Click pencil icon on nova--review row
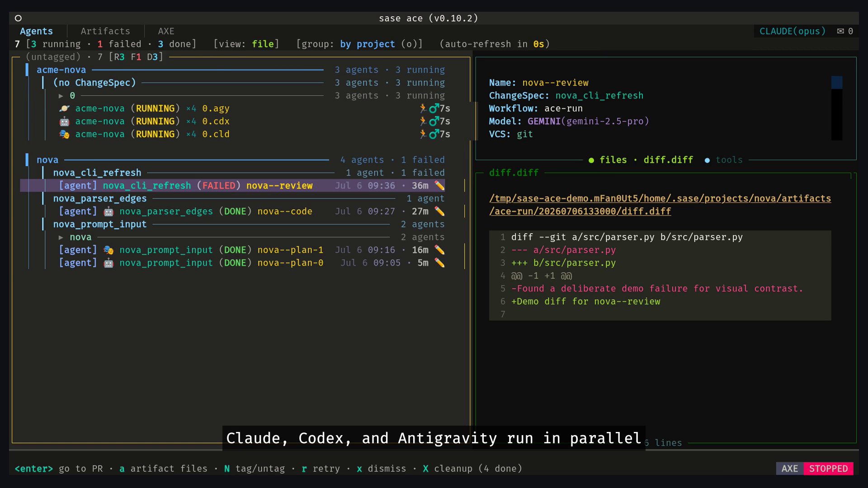The width and height of the screenshot is (868, 488). pos(439,186)
